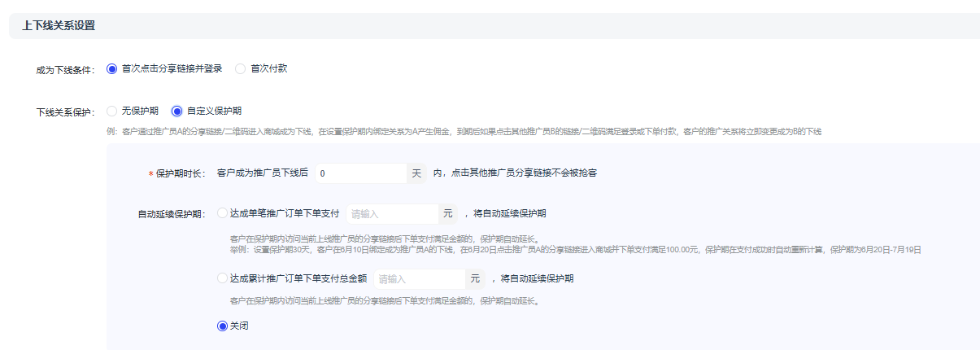Select the 首次点击分享链接并登录 radio option
980x350 pixels.
[112, 69]
